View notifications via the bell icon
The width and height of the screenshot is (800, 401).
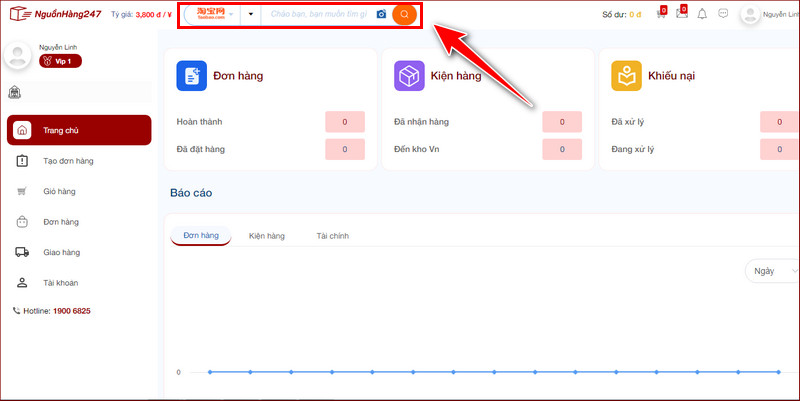tap(702, 14)
